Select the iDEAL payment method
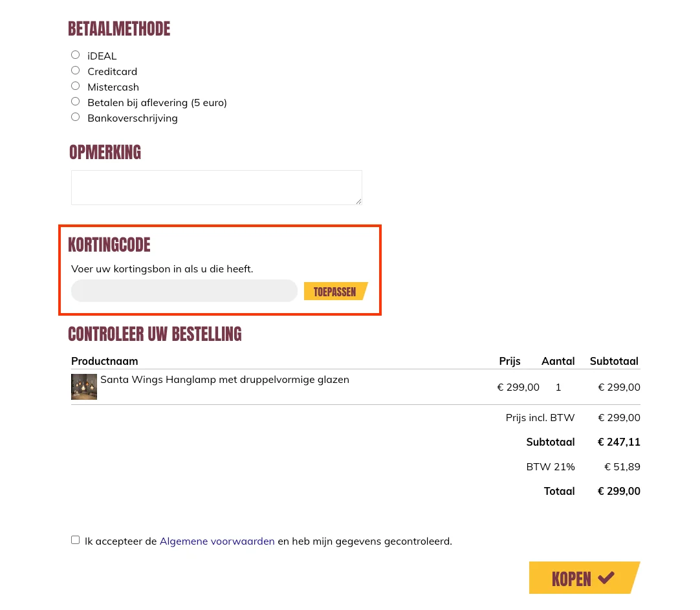The width and height of the screenshot is (700, 610). pyautogui.click(x=75, y=54)
